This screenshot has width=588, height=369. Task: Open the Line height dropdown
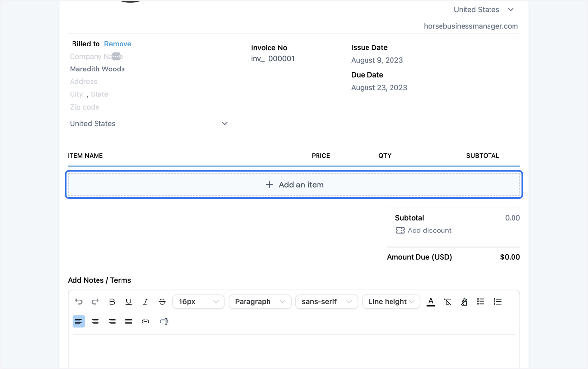point(391,301)
